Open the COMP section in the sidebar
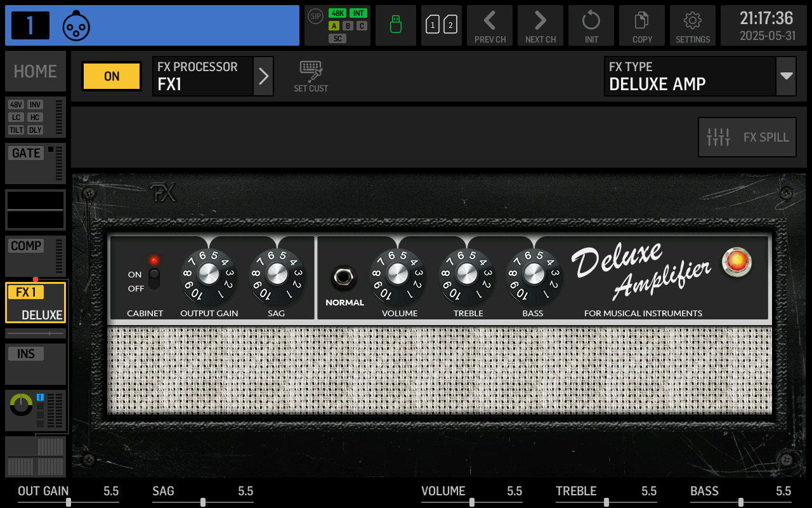The image size is (812, 508). (25, 246)
